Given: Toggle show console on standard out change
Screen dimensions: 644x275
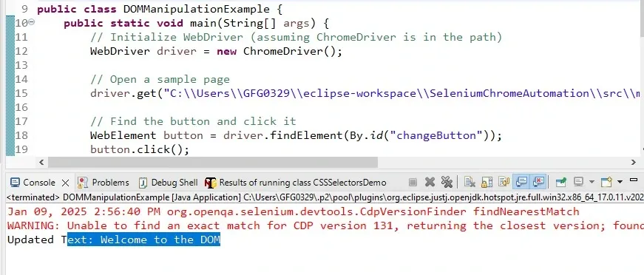Looking at the screenshot, I should point(521,181).
